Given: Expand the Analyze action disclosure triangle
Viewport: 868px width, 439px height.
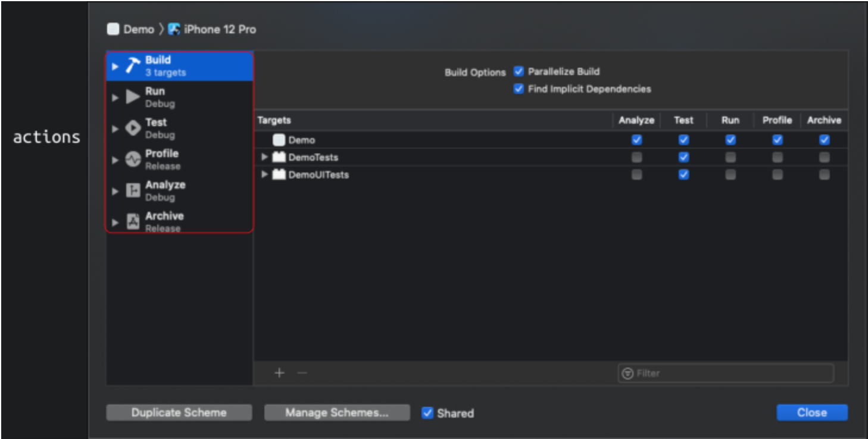Looking at the screenshot, I should coord(115,192).
